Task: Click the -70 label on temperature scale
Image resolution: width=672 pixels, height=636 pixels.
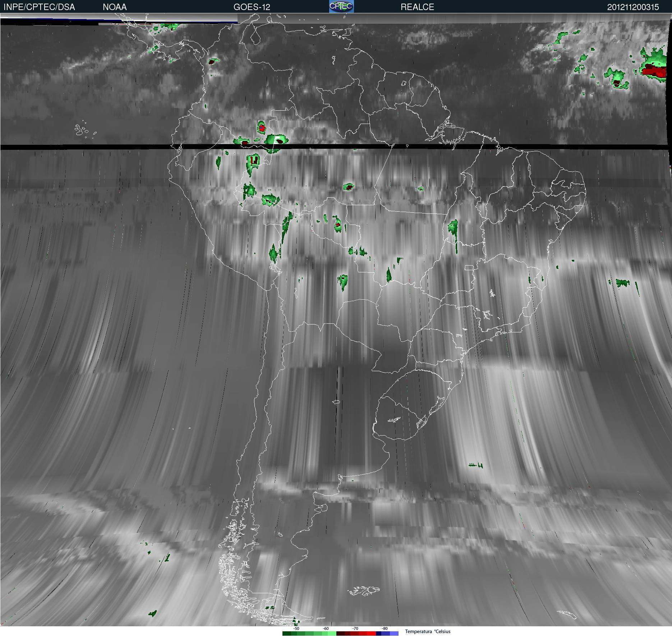Action: tap(355, 628)
